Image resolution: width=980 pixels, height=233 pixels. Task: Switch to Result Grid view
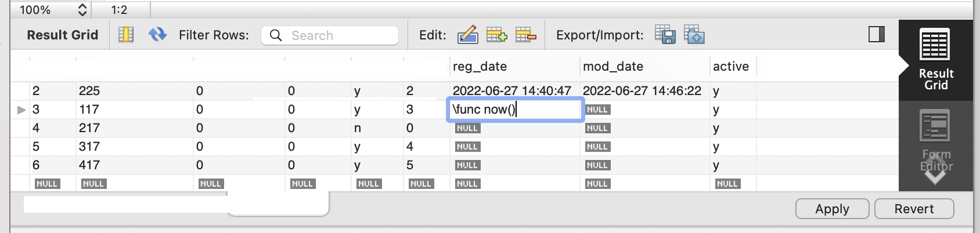click(936, 60)
